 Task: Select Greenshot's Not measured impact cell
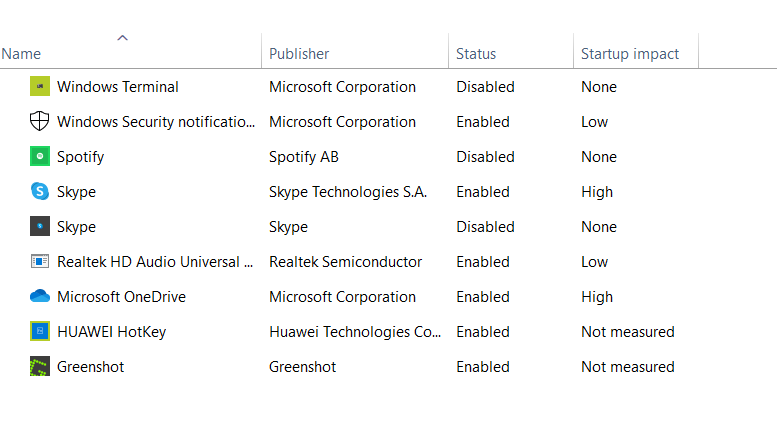tap(627, 367)
